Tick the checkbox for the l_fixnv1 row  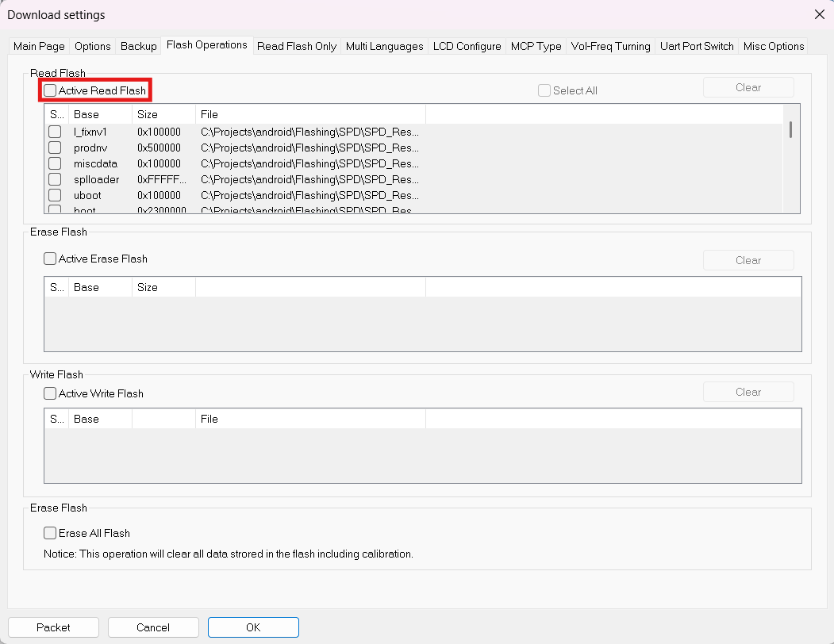[x=55, y=132]
